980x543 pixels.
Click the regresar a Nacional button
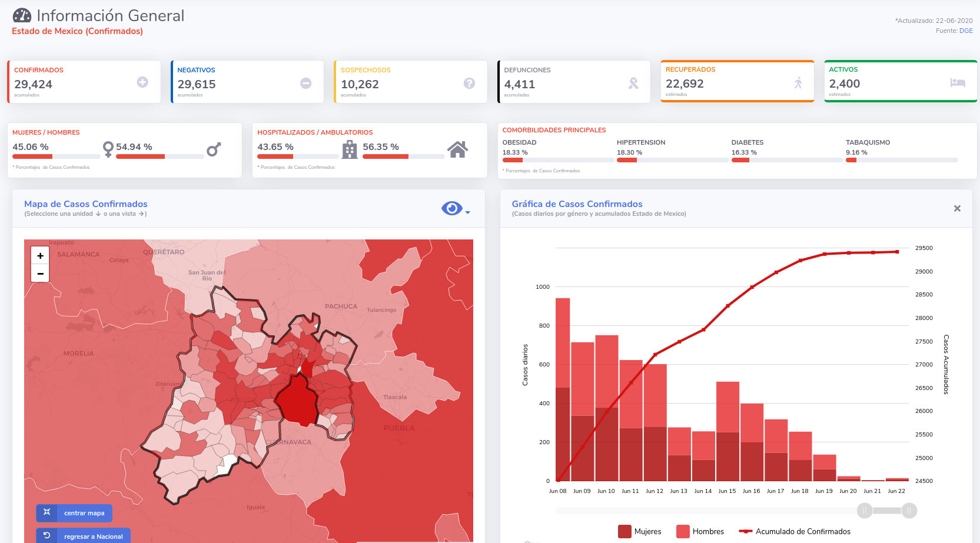[83, 536]
